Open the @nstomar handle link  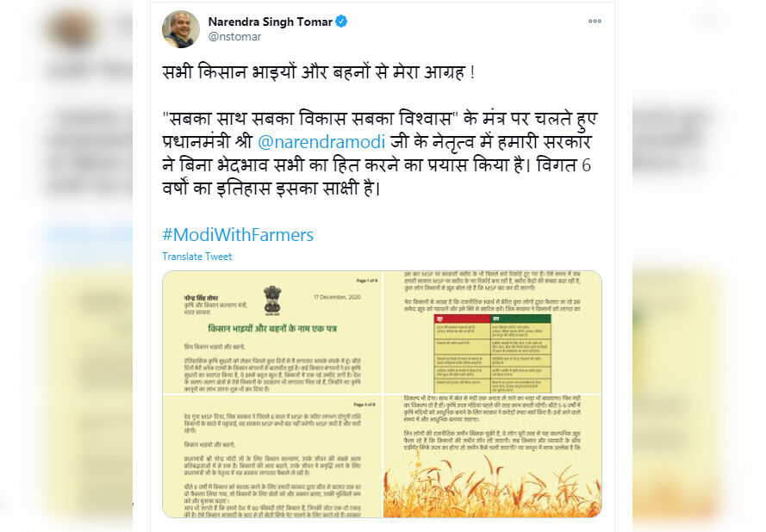coord(234,37)
